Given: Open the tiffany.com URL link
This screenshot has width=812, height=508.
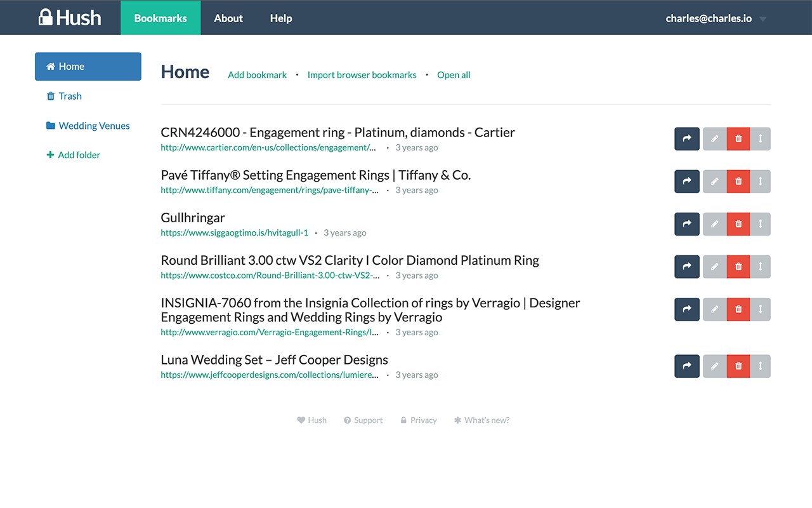Looking at the screenshot, I should [270, 190].
